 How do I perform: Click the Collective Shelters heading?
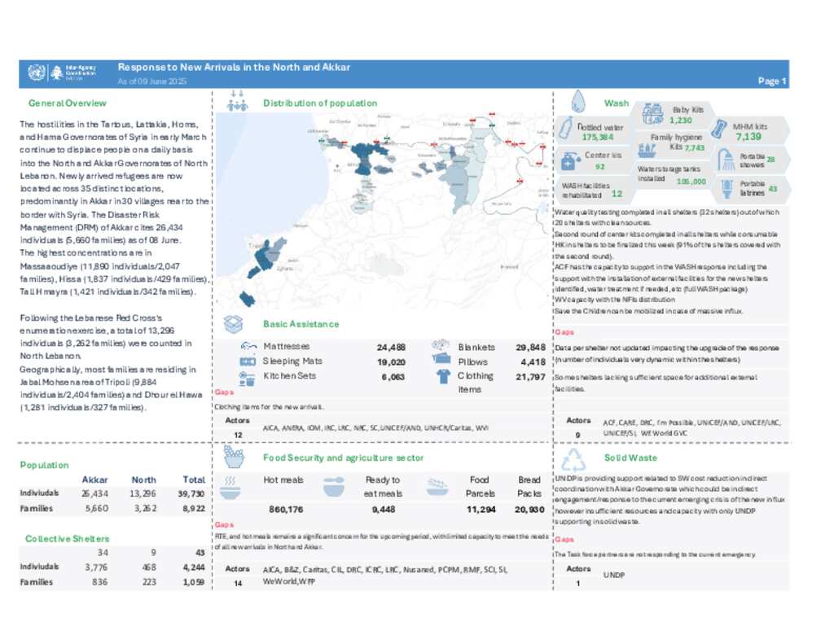pyautogui.click(x=67, y=539)
